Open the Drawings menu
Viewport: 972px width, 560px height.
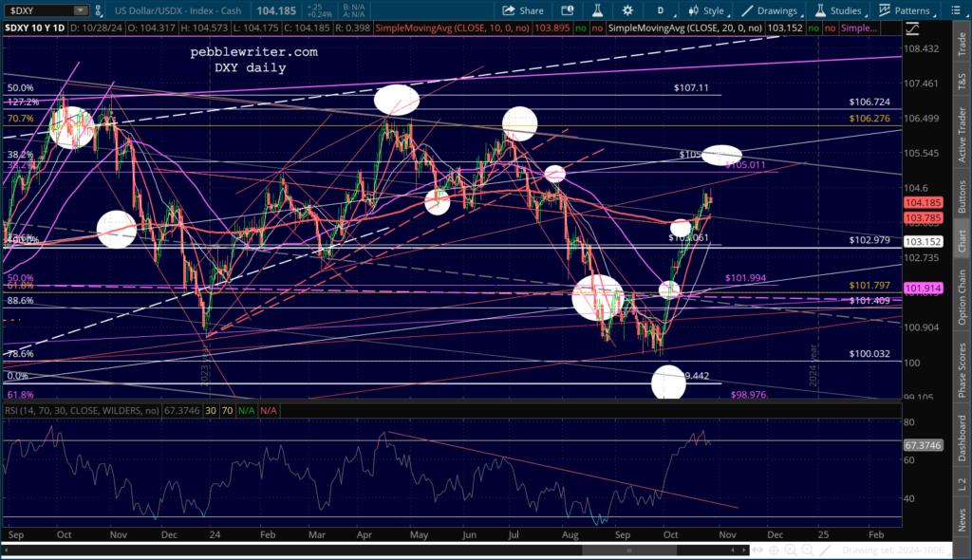point(771,10)
